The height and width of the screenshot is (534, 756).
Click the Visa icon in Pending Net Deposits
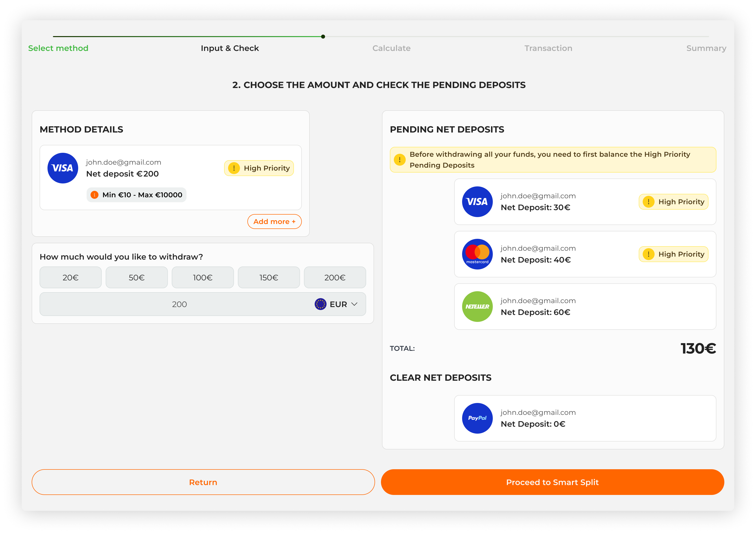477,202
